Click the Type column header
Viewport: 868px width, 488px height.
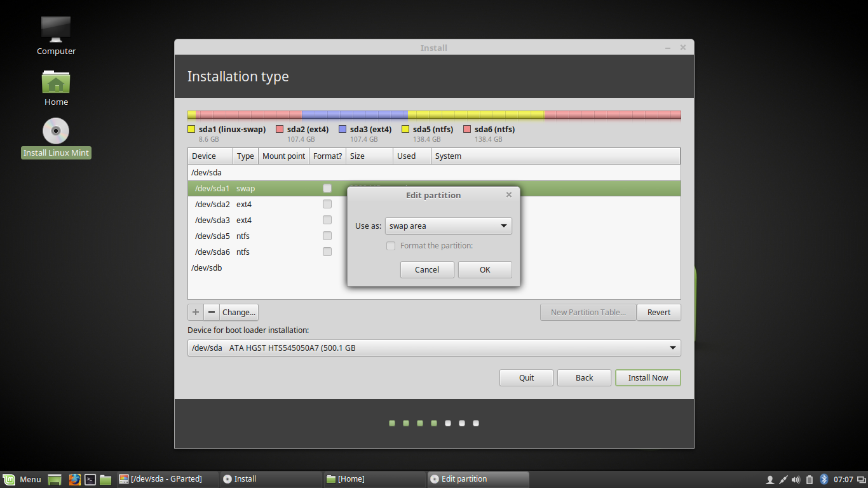(x=246, y=156)
